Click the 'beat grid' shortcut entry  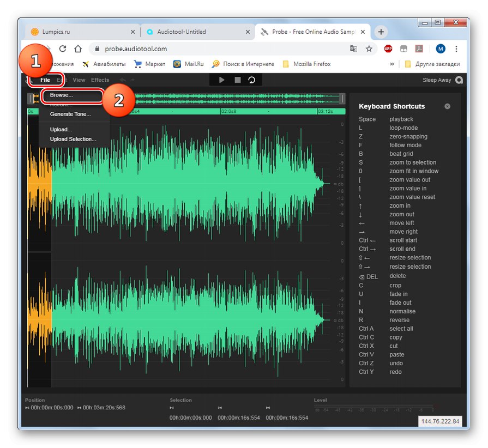point(401,154)
